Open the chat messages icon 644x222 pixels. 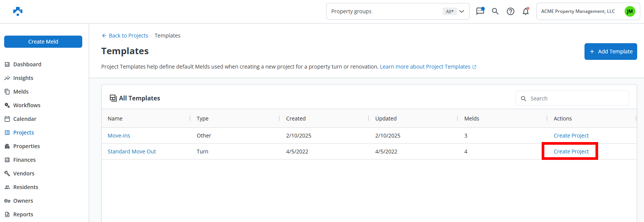480,11
